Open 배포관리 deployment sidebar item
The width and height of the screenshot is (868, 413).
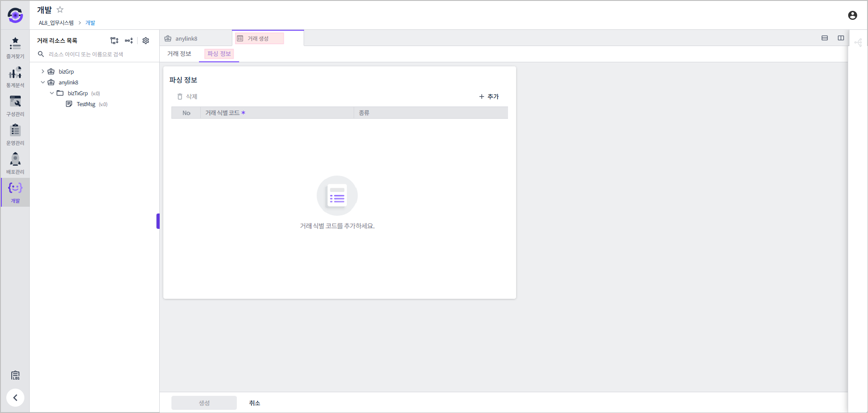(x=15, y=163)
